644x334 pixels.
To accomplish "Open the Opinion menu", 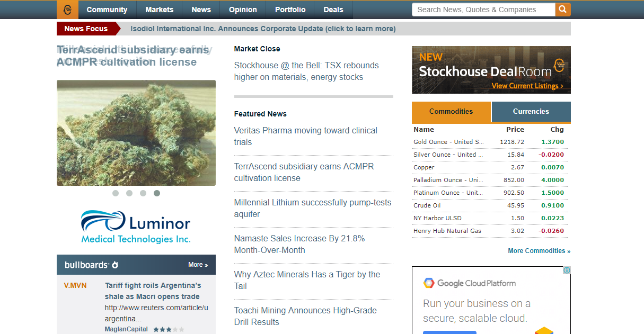I will coord(243,10).
